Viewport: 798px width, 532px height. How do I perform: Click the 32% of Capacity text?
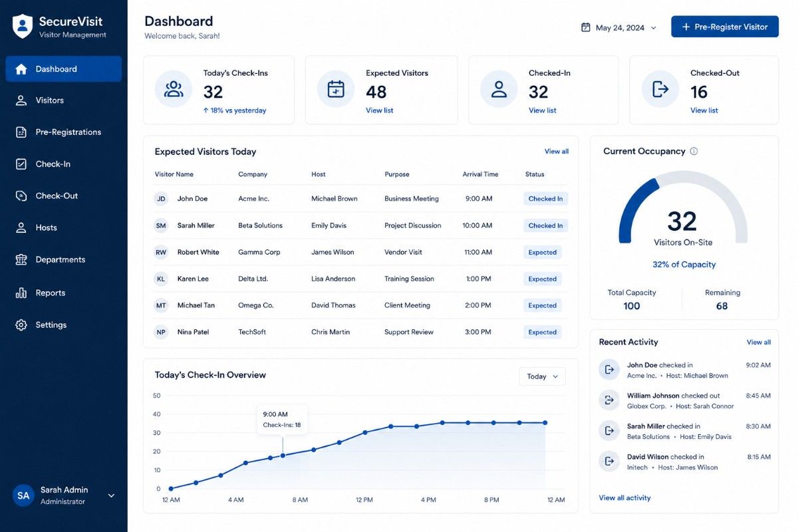(x=684, y=265)
